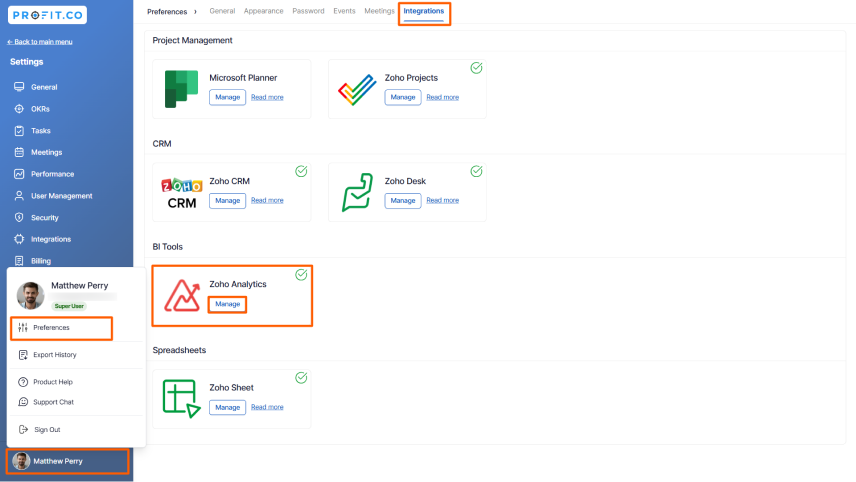
Task: Read more about Zoho Projects
Action: (443, 97)
